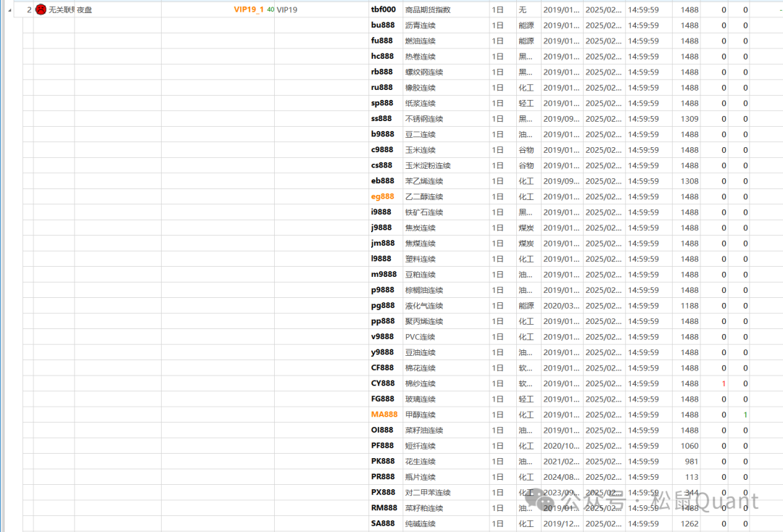This screenshot has height=532, width=783.
Task: Select the SA888 soda ash contract
Action: (383, 523)
